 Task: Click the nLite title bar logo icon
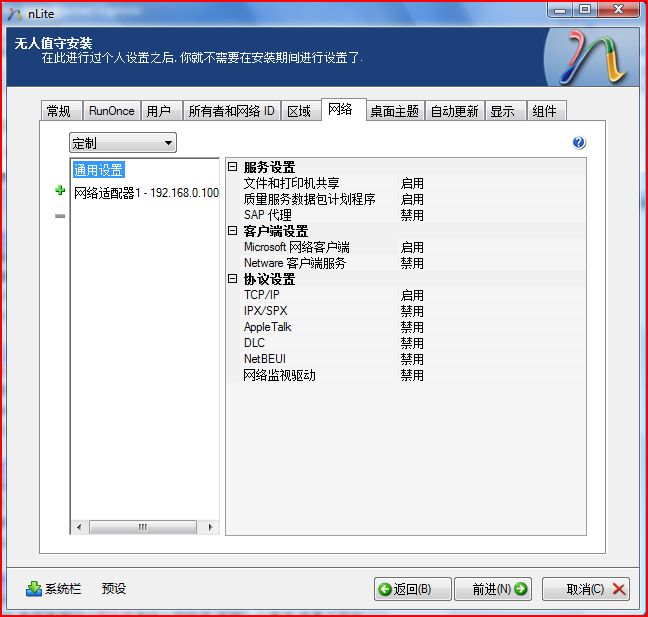tap(14, 14)
